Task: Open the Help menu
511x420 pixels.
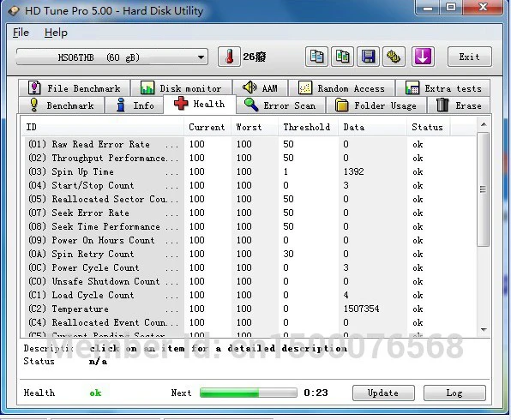Action: point(56,33)
